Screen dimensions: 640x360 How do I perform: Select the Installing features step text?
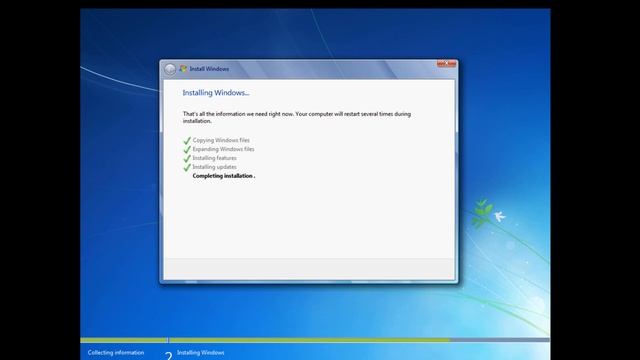pyautogui.click(x=214, y=158)
